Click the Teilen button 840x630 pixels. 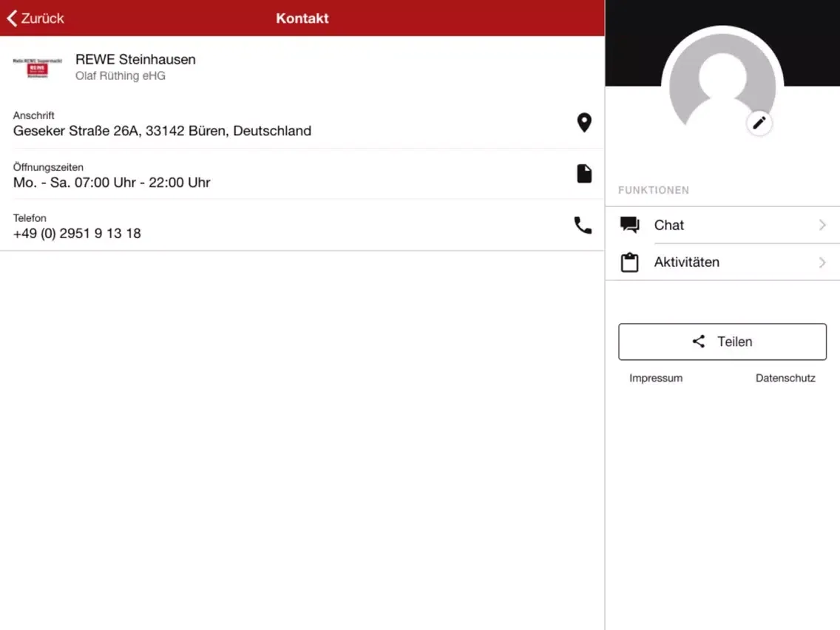pyautogui.click(x=722, y=342)
